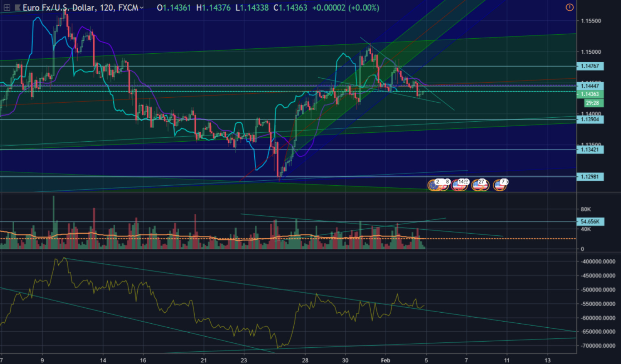Click the 13 date label on the time axis
This screenshot has height=364, width=621.
click(548, 360)
